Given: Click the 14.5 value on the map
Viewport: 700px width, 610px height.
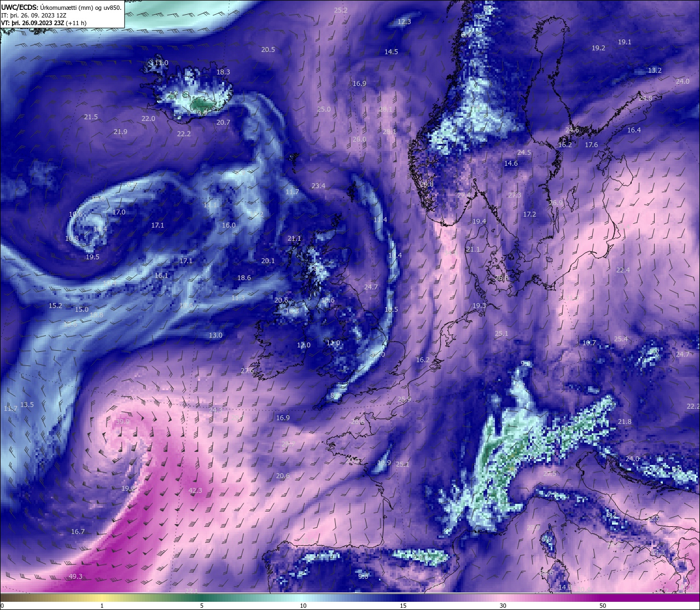Looking at the screenshot, I should [x=391, y=52].
